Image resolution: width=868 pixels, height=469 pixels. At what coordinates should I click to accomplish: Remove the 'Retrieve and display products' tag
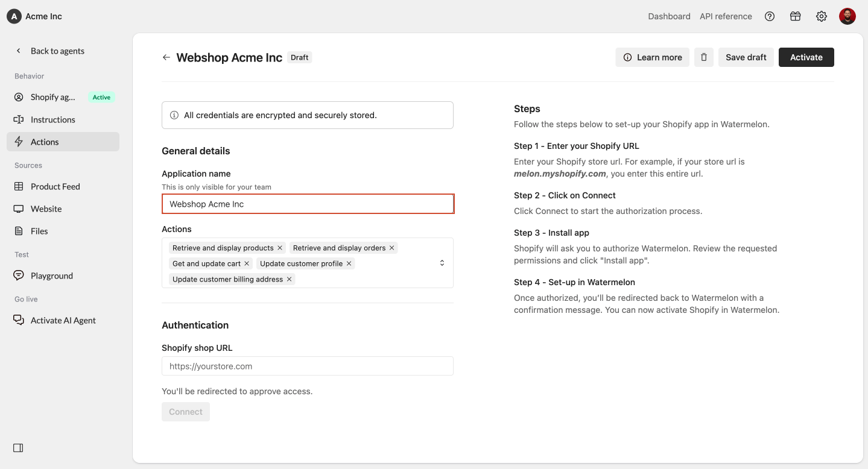coord(280,248)
